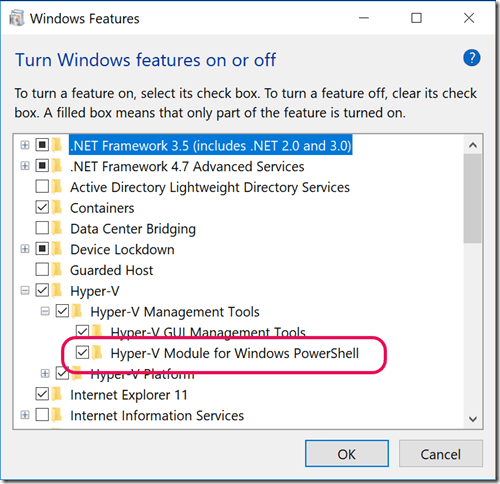
Task: Expand Internet Information Services node
Action: tap(25, 415)
